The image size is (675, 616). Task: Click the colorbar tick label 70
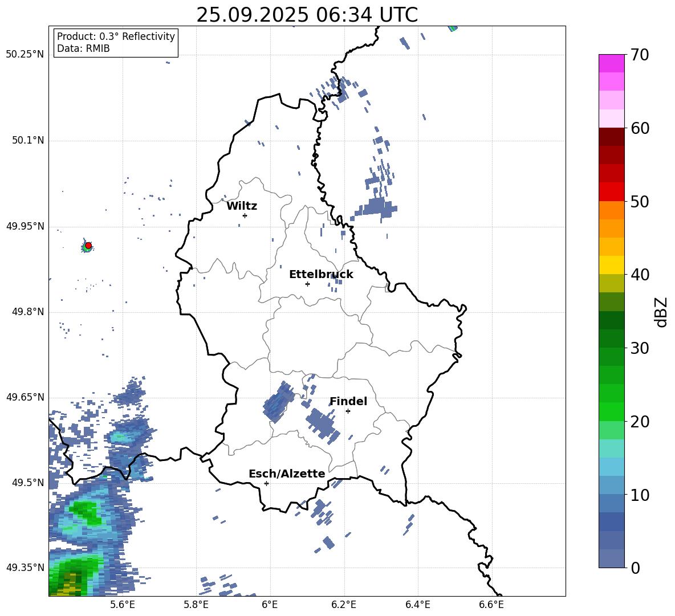(640, 55)
